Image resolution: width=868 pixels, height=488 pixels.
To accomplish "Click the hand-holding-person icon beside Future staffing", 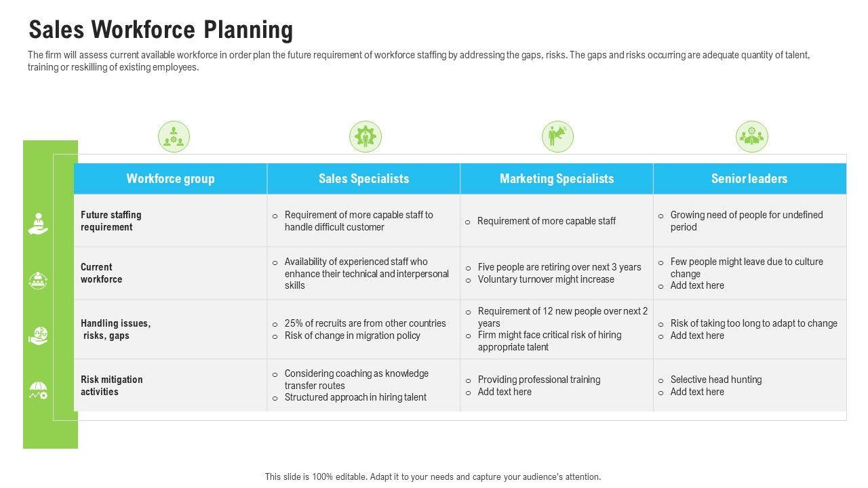I will tap(38, 224).
